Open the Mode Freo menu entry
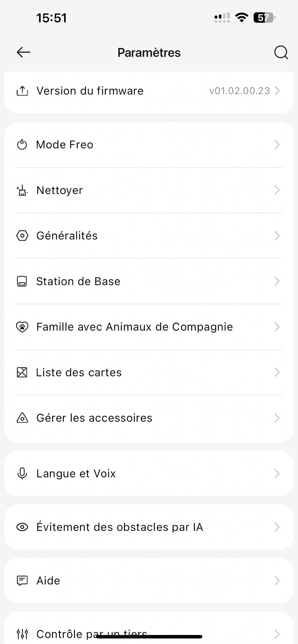 (x=65, y=145)
